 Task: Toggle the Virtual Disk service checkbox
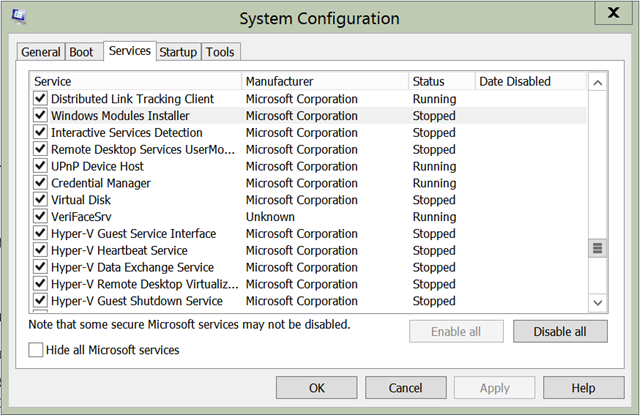click(x=40, y=200)
